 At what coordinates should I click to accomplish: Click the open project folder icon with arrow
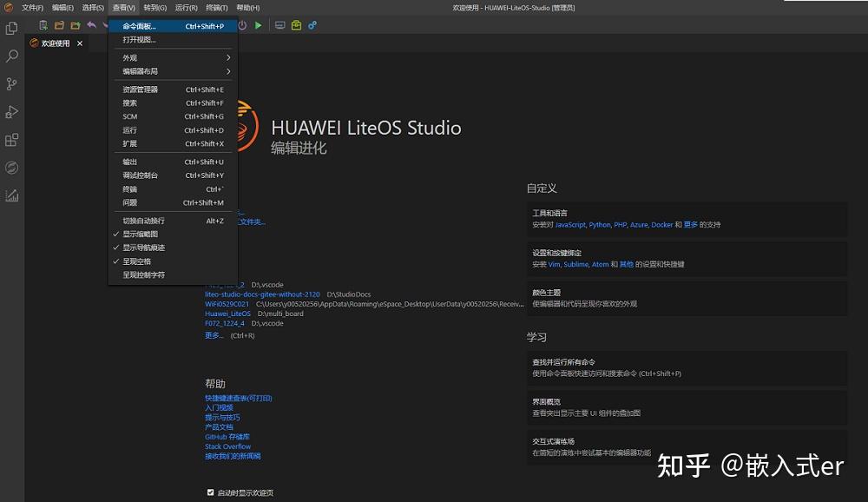[x=76, y=25]
